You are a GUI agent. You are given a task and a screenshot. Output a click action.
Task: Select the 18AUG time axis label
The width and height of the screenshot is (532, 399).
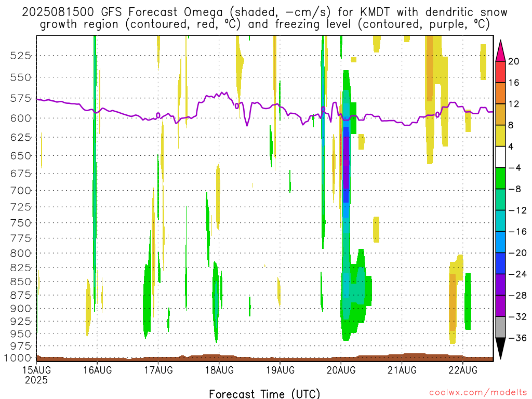point(219,370)
